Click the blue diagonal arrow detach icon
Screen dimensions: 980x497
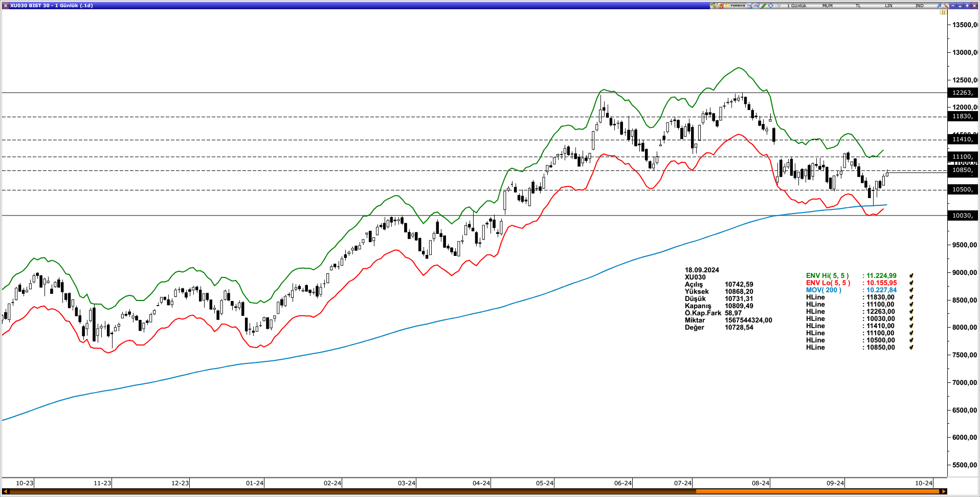(x=939, y=6)
